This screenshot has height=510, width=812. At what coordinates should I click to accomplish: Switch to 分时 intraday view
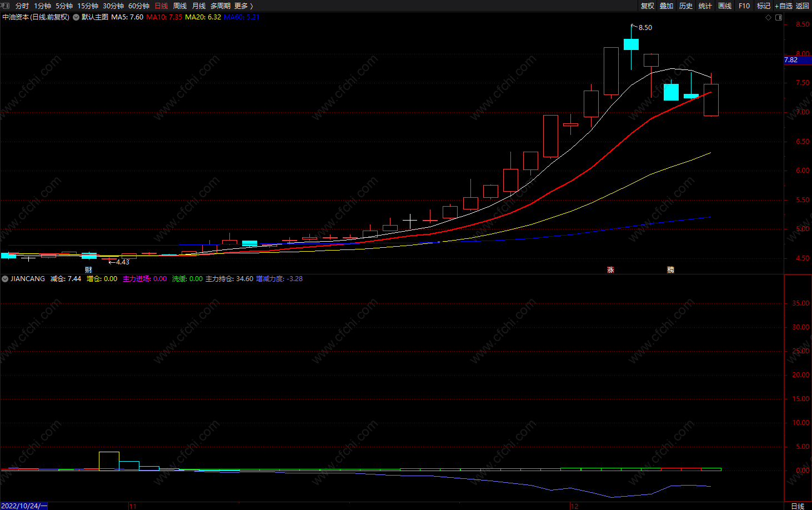tap(22, 6)
